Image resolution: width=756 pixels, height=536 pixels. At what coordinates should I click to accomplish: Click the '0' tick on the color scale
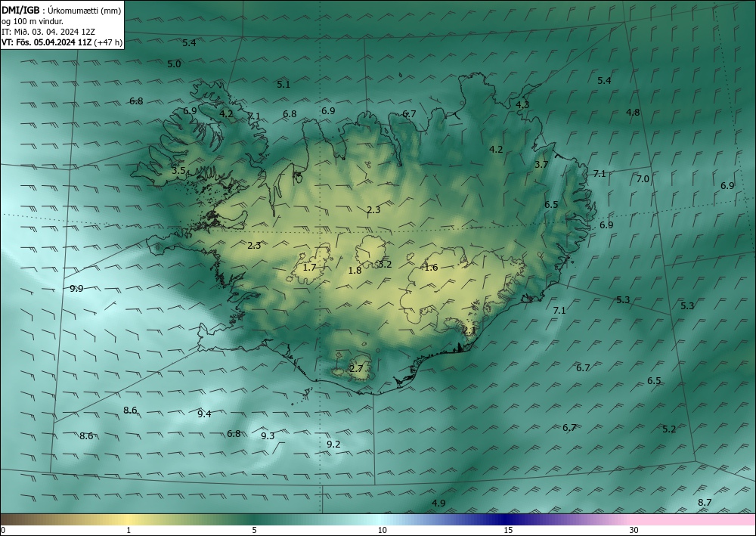pos(3,530)
